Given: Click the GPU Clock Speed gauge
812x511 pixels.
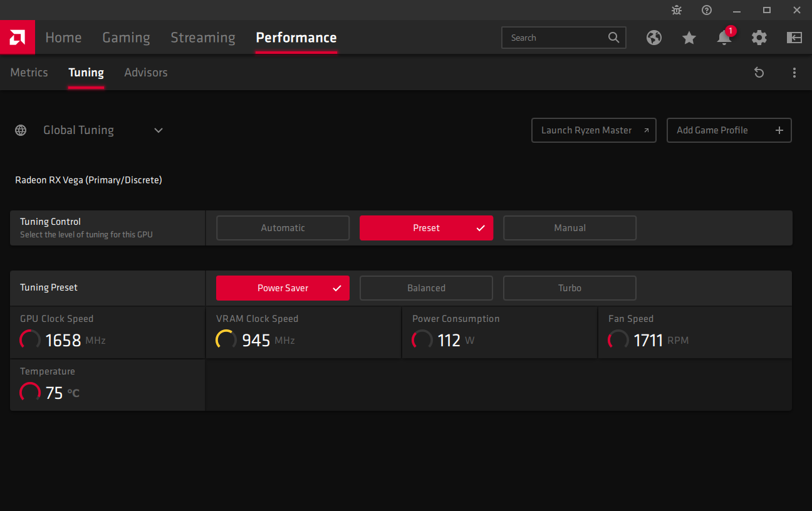Looking at the screenshot, I should 30,340.
